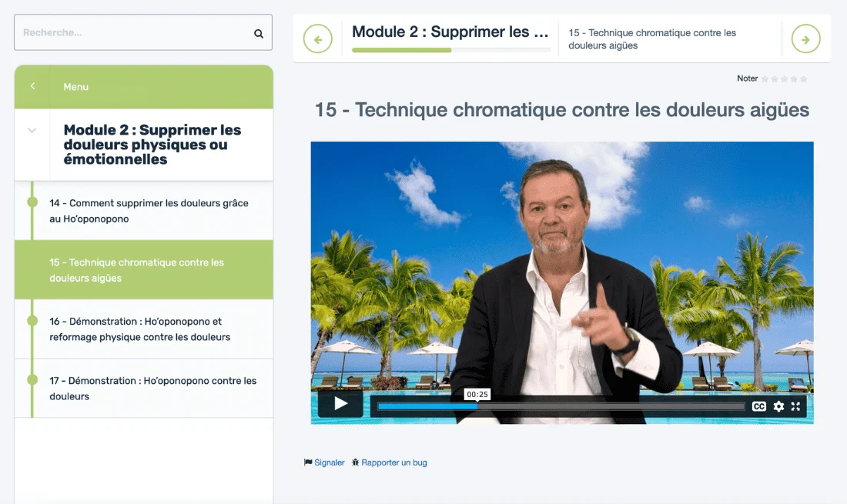Screen dimensions: 847x504
Task: Click the Menu header label
Action: click(75, 87)
